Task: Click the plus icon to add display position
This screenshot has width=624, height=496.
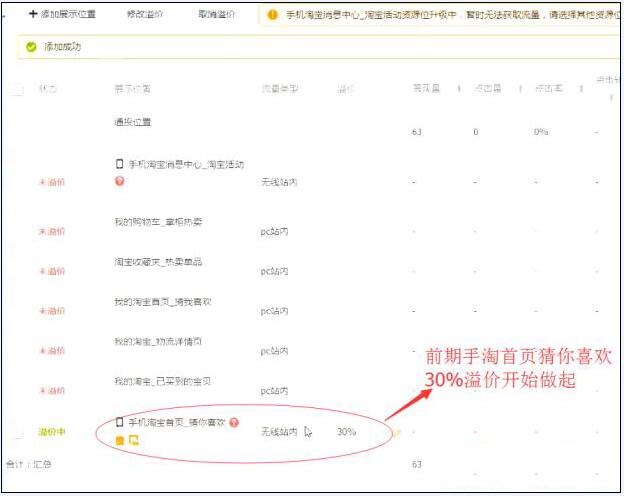Action: 33,14
